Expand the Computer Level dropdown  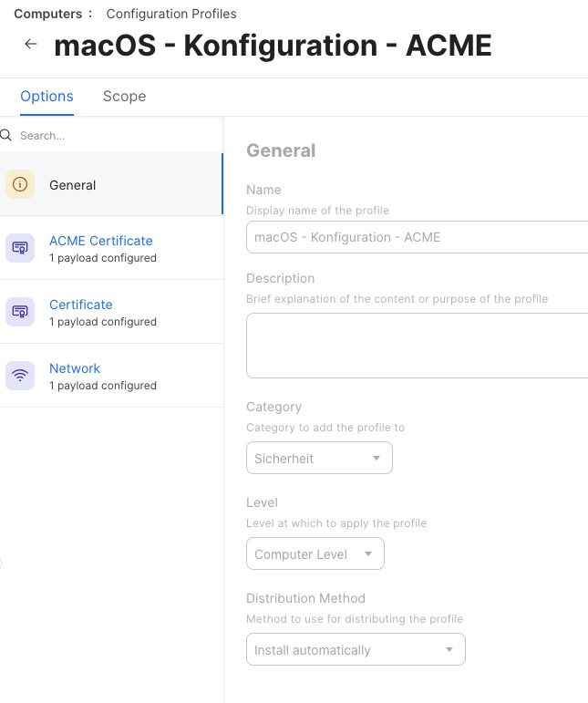315,554
